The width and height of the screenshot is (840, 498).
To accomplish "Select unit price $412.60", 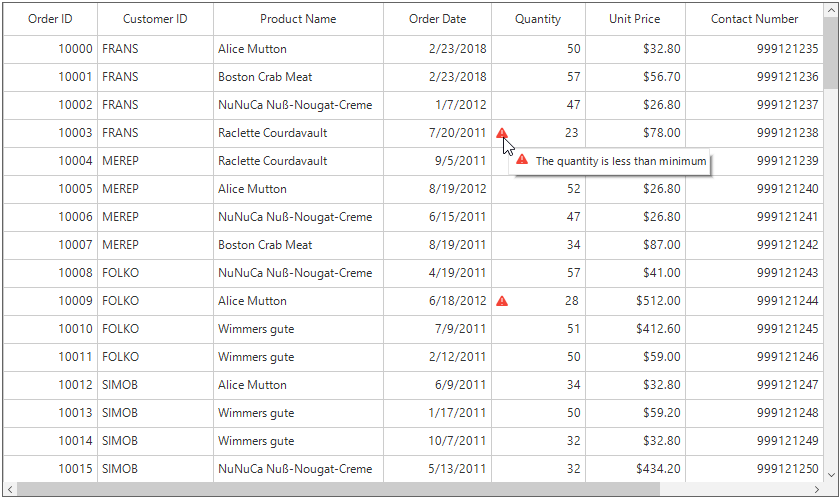I will pos(635,329).
